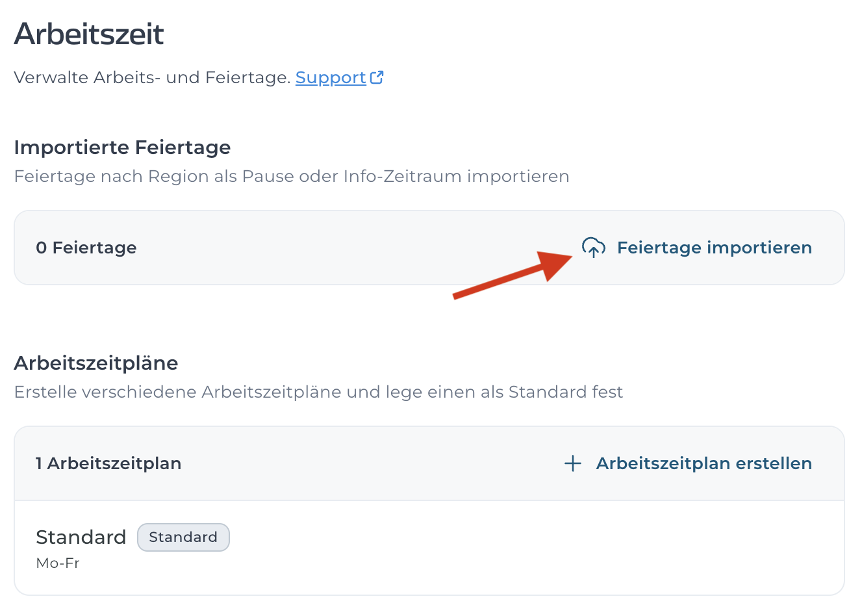This screenshot has width=862, height=616.
Task: Click the cloud upload icon for holidays
Action: (593, 248)
